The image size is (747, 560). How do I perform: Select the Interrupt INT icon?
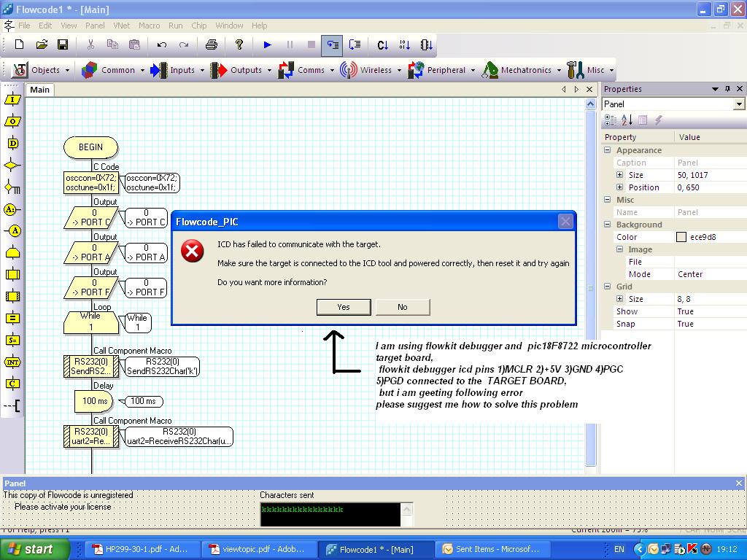(x=12, y=362)
